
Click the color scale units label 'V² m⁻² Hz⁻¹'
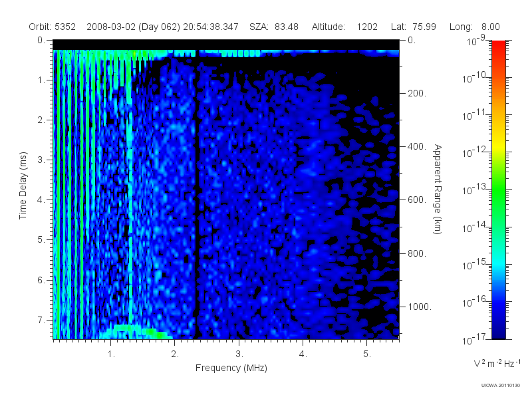pyautogui.click(x=497, y=363)
